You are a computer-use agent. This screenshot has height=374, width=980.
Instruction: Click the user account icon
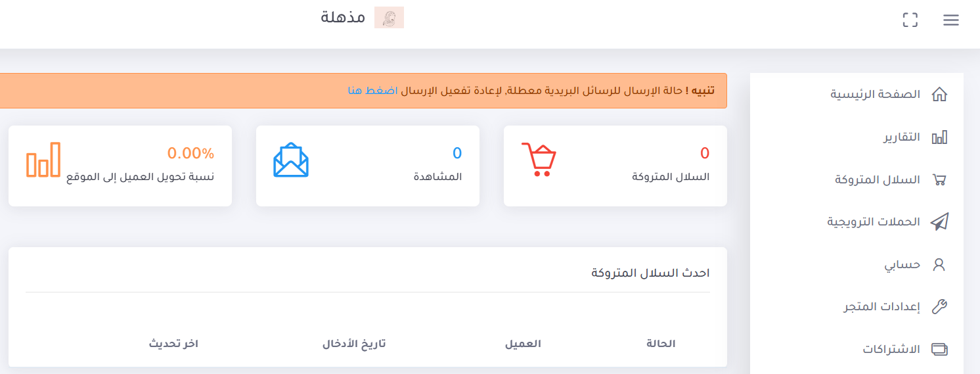tap(939, 265)
